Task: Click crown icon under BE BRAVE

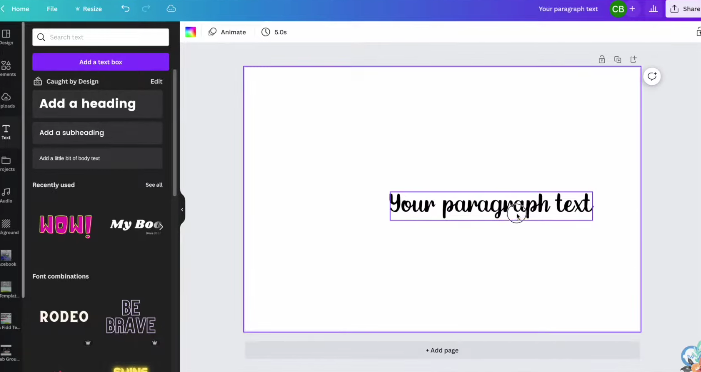Action: (x=154, y=343)
